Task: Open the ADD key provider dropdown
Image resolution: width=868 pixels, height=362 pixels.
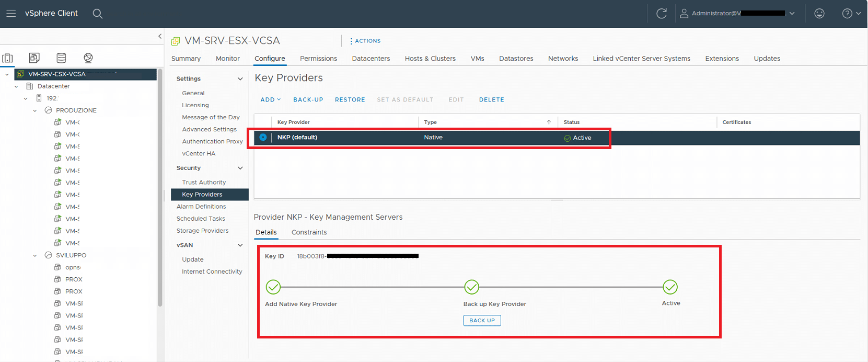Action: [x=271, y=99]
